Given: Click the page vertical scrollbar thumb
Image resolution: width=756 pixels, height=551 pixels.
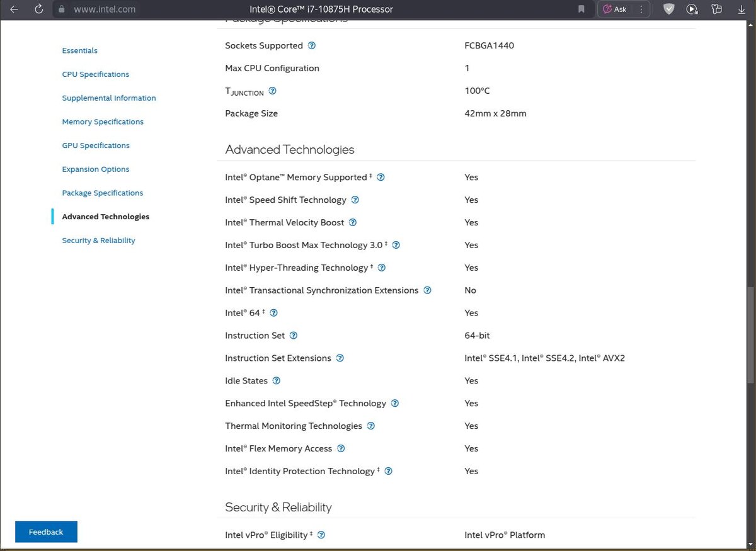Looking at the screenshot, I should pos(751,334).
